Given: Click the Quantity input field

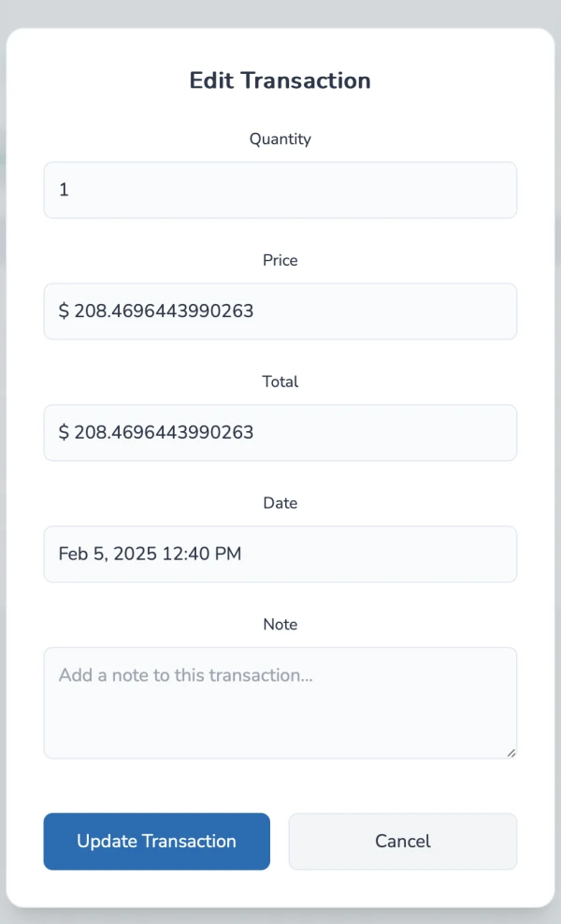Looking at the screenshot, I should point(280,190).
